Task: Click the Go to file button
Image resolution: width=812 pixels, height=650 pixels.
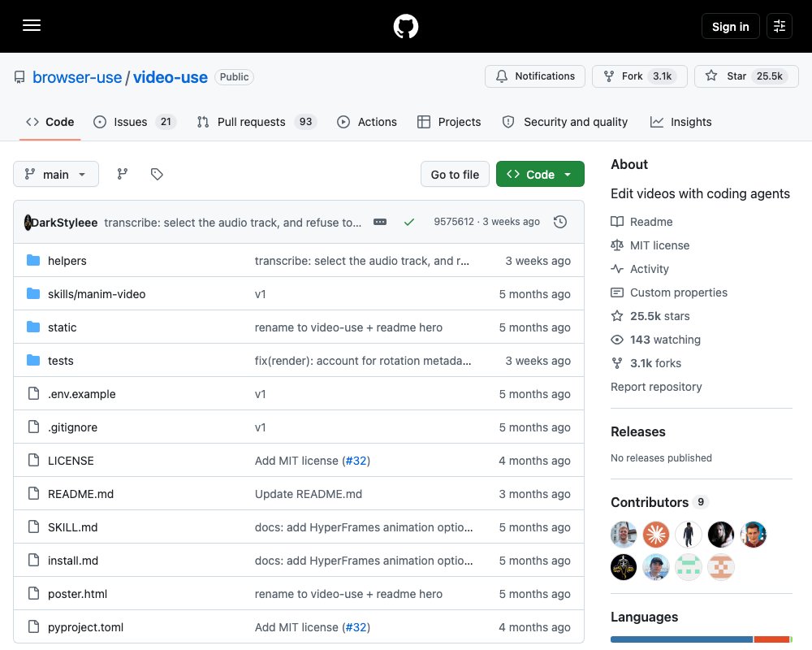Action: click(x=455, y=174)
